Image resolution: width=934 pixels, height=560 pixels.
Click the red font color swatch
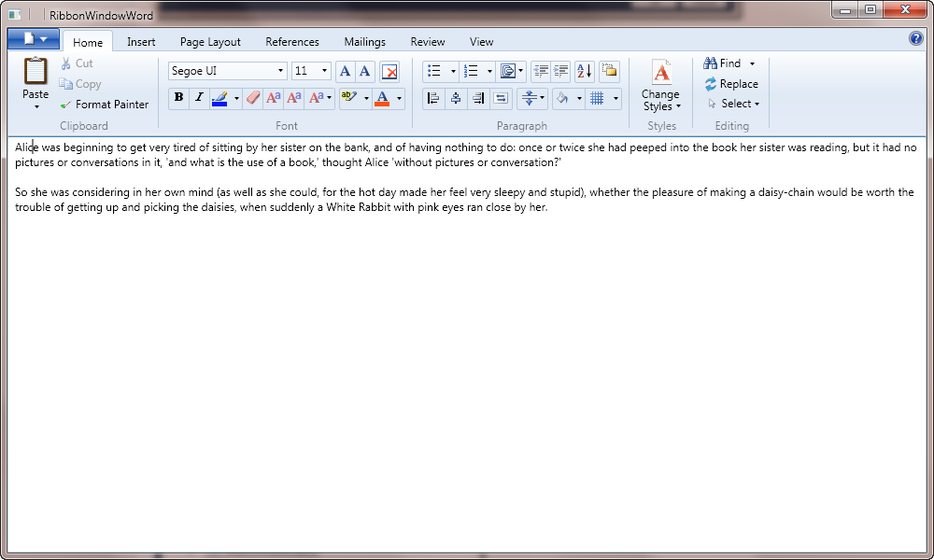(x=381, y=98)
